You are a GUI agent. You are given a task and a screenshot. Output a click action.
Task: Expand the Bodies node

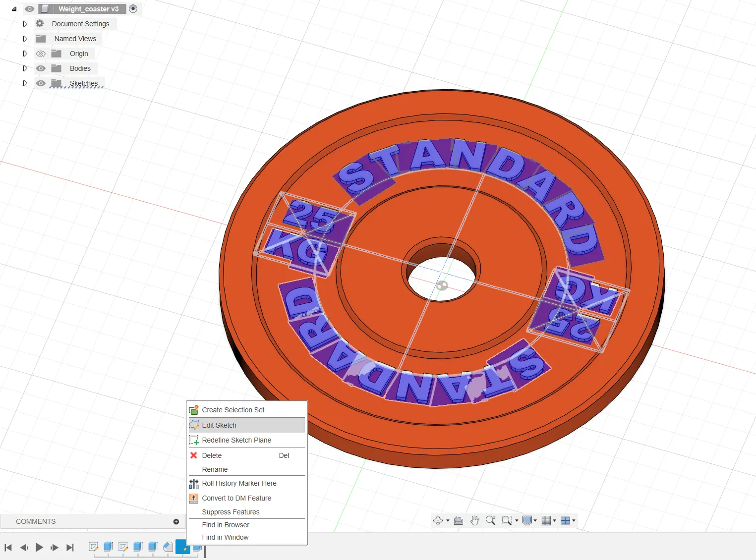coord(25,68)
